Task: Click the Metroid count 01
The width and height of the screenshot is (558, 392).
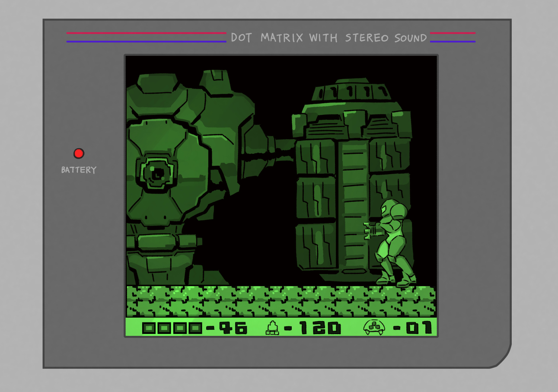Action: click(x=419, y=328)
